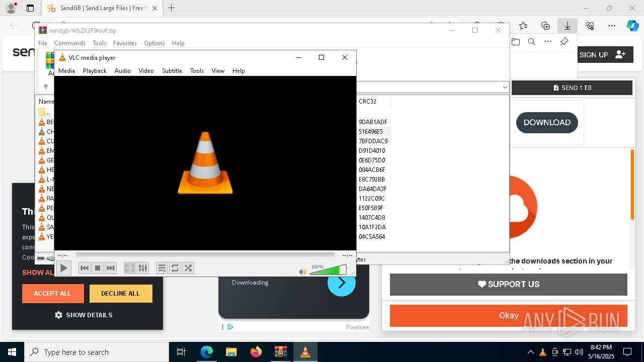Open VLC Tools menu
Image resolution: width=644 pixels, height=362 pixels.
(197, 71)
